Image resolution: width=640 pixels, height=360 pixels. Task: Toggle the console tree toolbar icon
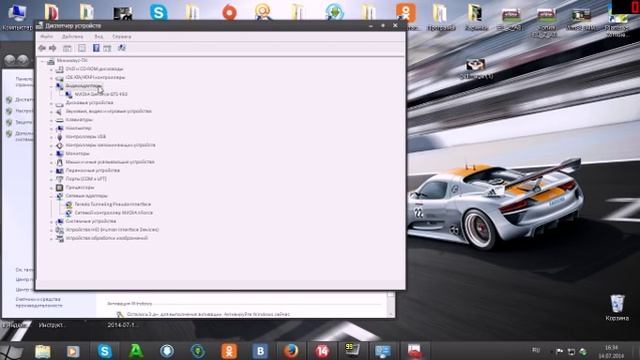[x=67, y=48]
